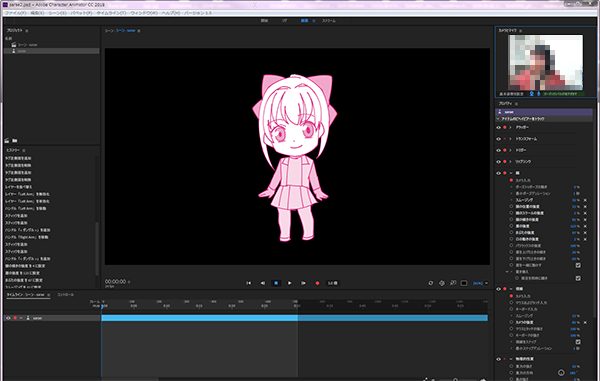
Task: Hide the Eye Gaze behavior with its eye icon
Action: (x=498, y=289)
